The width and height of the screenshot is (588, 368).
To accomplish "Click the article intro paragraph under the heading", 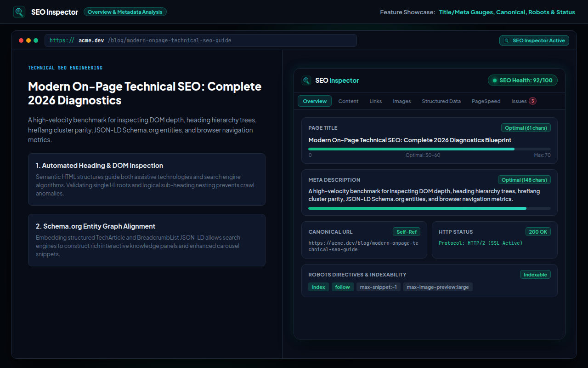I will click(x=142, y=130).
